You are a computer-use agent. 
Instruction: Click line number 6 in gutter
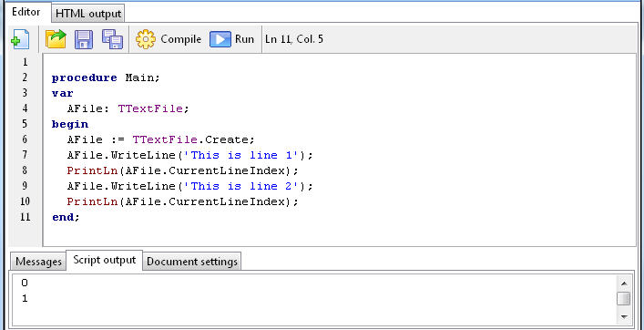(x=26, y=139)
